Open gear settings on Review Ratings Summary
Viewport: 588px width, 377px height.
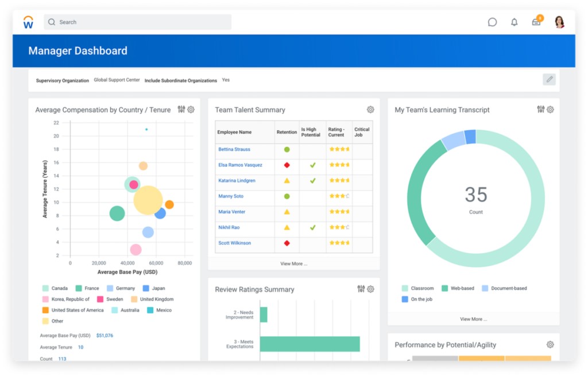coord(370,289)
